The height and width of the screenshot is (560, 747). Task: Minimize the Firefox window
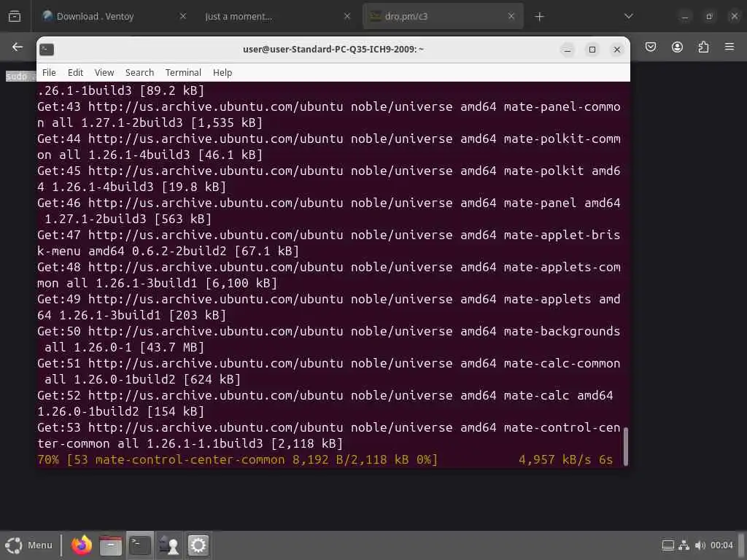684,16
